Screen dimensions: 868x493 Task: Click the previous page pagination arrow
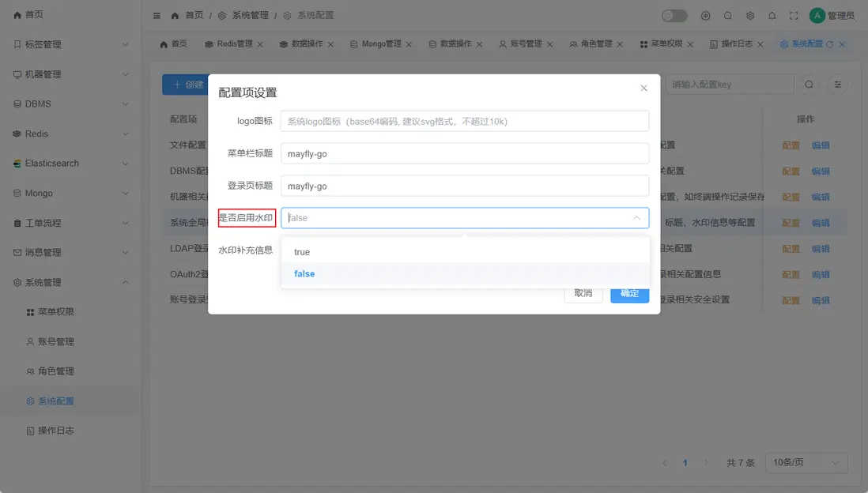click(x=665, y=462)
